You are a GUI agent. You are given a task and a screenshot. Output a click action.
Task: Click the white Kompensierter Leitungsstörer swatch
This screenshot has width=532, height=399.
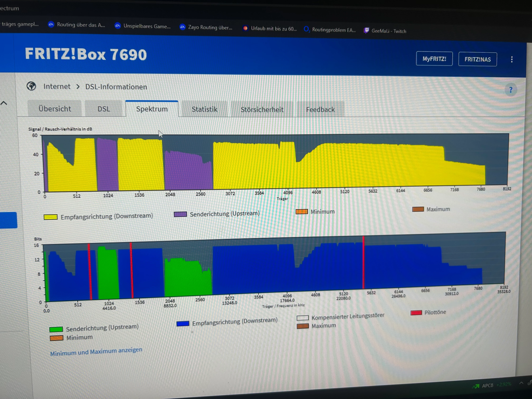pyautogui.click(x=303, y=318)
